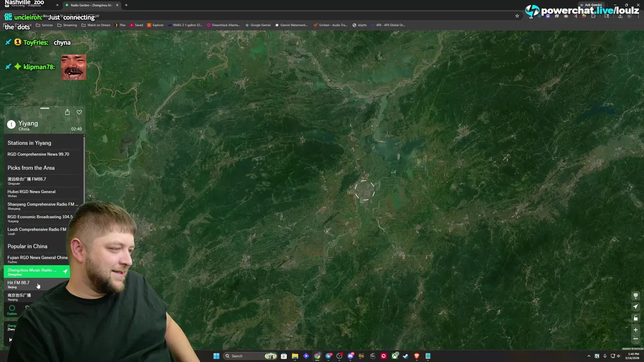Image resolution: width=644 pixels, height=362 pixels.
Task: Open the Watch on Stream bookmarks folder
Action: coord(96,25)
